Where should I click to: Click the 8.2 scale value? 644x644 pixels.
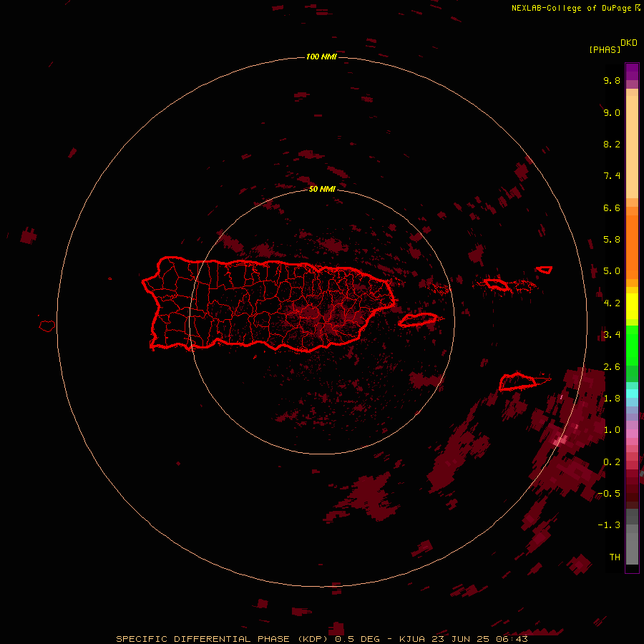click(612, 144)
